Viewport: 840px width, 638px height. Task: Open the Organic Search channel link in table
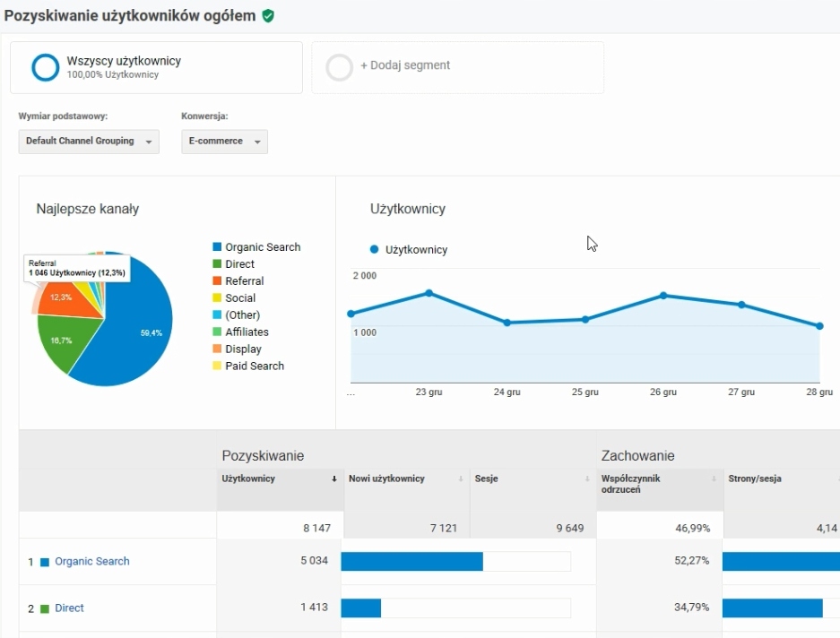(x=92, y=562)
